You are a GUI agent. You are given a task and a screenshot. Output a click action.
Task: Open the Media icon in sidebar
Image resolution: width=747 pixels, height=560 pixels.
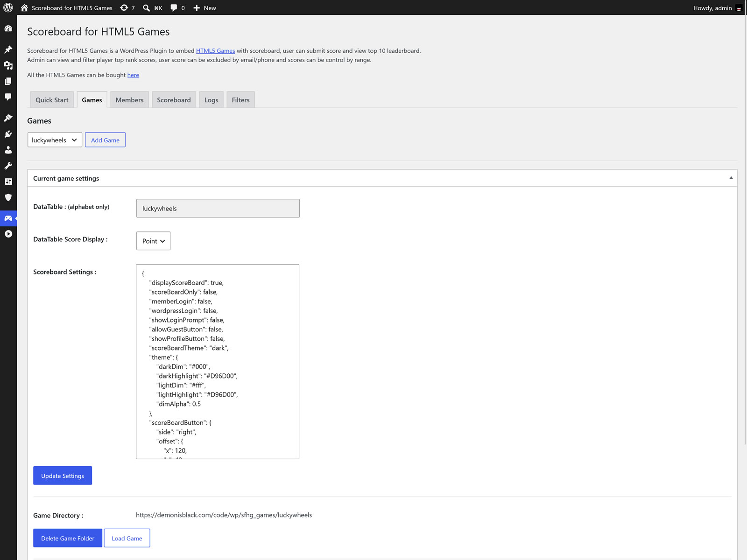8,65
